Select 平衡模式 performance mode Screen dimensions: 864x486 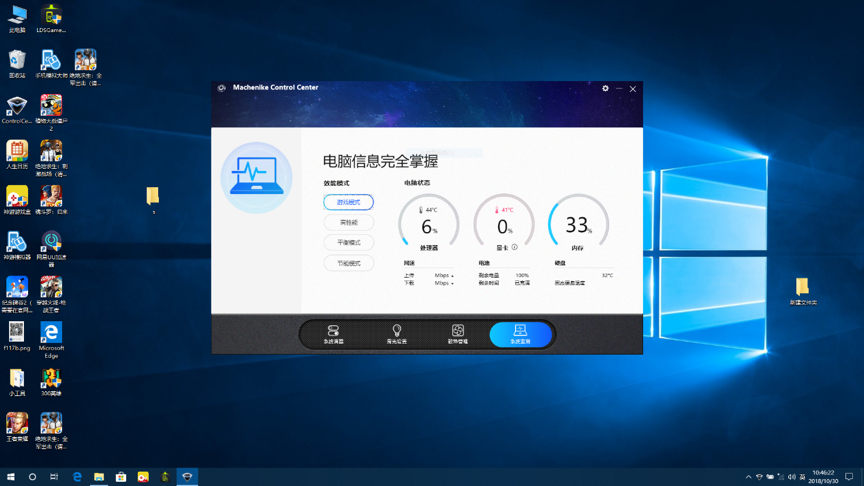pyautogui.click(x=348, y=242)
